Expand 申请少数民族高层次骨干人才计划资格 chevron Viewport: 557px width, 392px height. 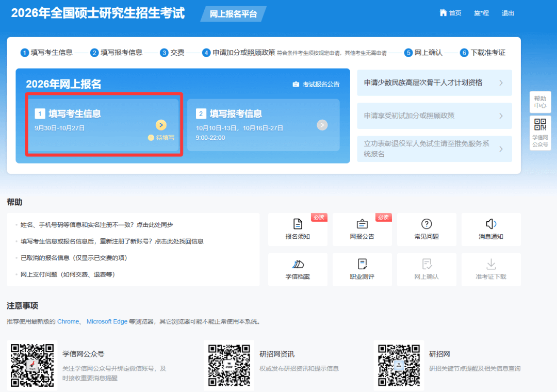coord(501,83)
